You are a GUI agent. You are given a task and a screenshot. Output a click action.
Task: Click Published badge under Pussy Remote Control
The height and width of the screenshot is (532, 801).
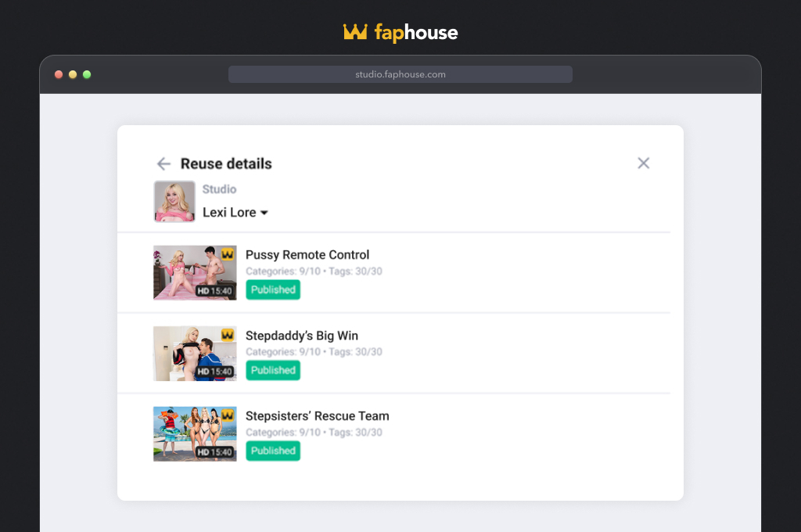click(x=273, y=289)
